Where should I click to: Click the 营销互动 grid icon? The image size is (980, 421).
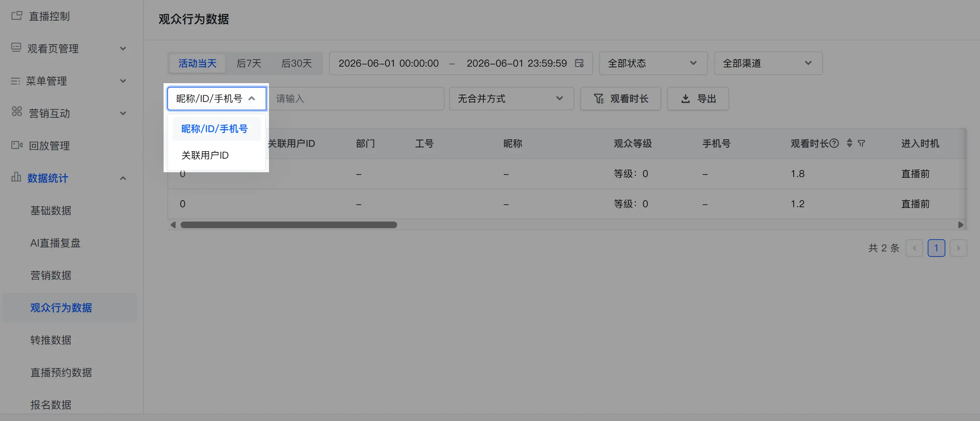pos(17,112)
